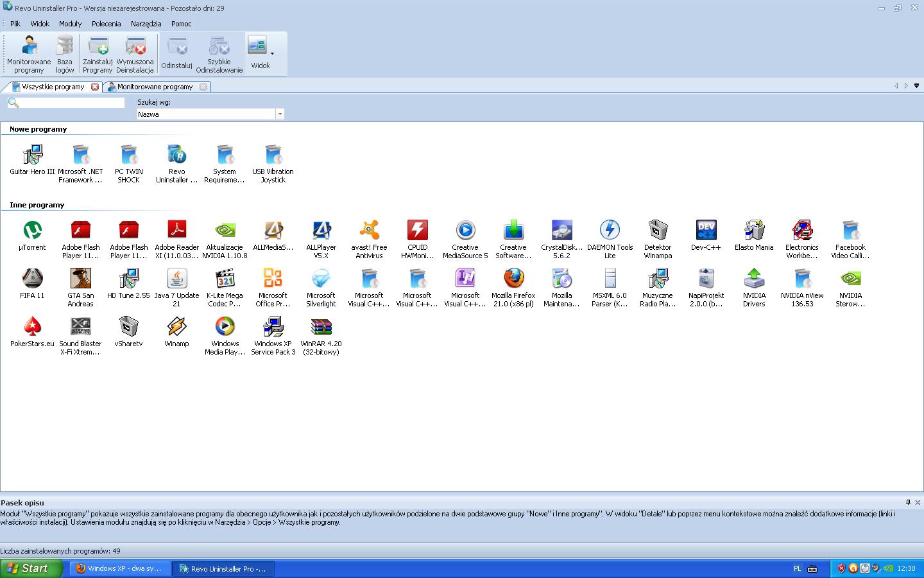Click the Odinstaluj toolbar button
This screenshot has width=924, height=578.
[x=177, y=54]
